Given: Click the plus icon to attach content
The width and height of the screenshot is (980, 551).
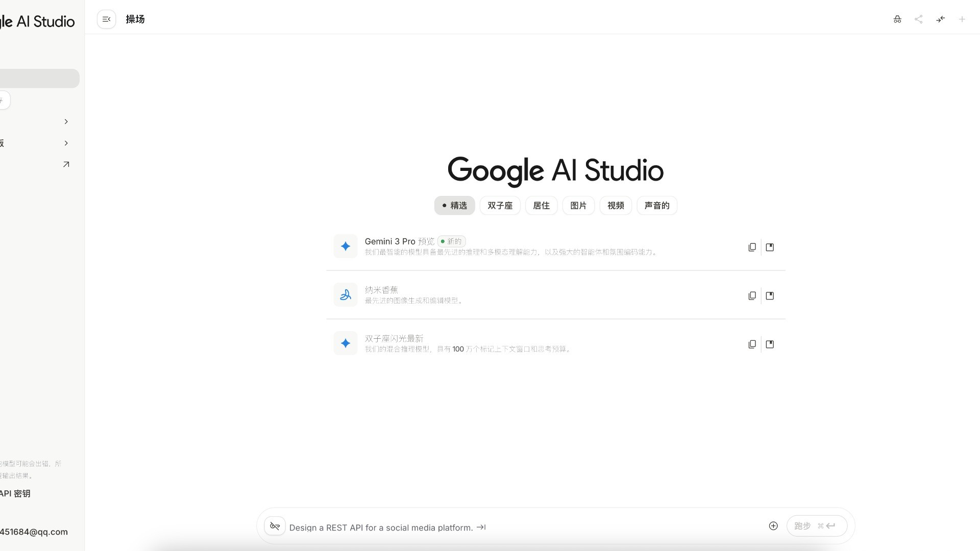Looking at the screenshot, I should coord(773,526).
